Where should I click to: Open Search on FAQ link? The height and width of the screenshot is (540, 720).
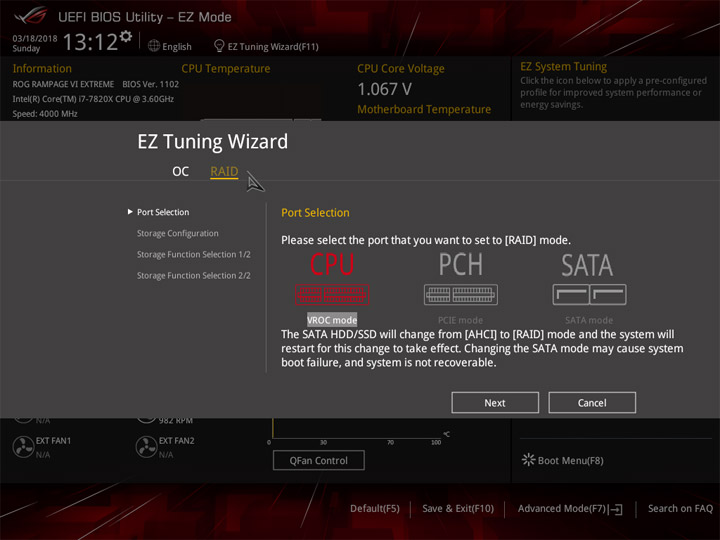[x=680, y=509]
